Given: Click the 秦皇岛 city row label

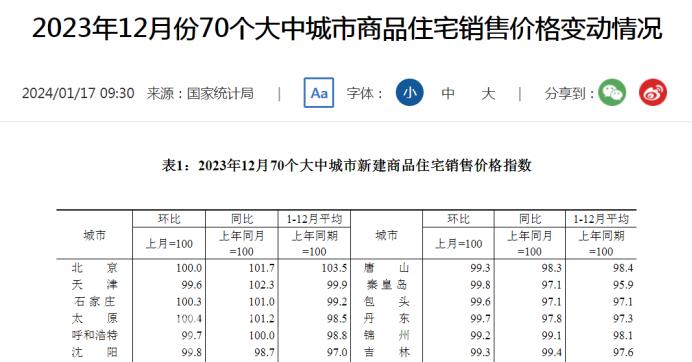Looking at the screenshot, I should pyautogui.click(x=387, y=285).
